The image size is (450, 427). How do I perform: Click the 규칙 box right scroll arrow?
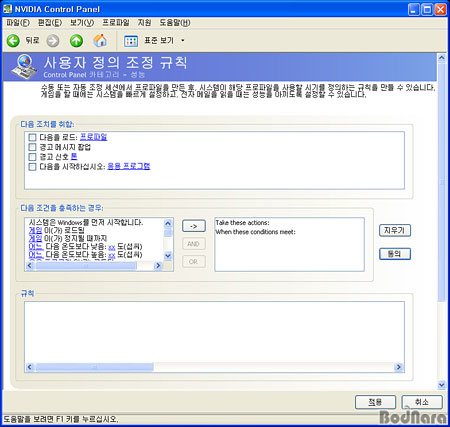[398, 367]
